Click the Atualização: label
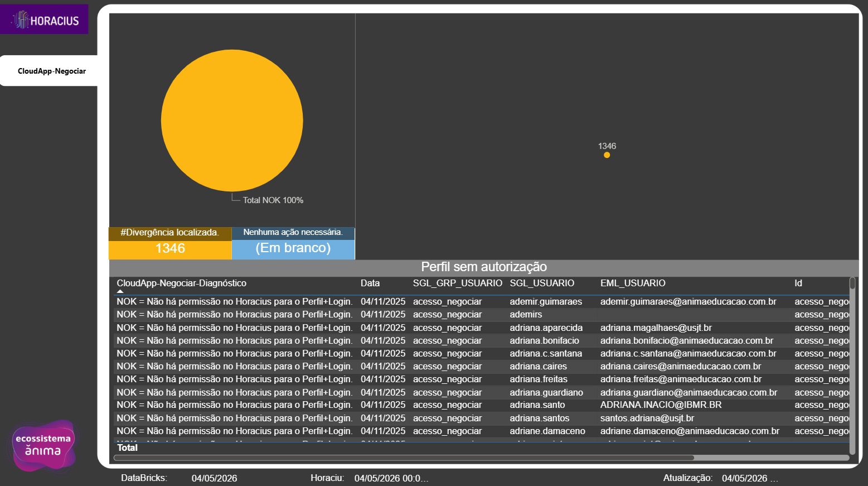Viewport: 868px width, 486px height. (x=688, y=478)
